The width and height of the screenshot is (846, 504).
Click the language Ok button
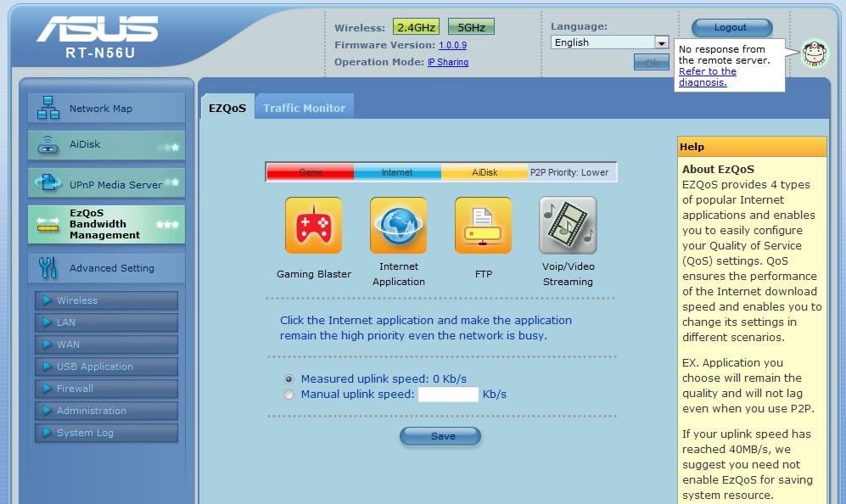click(x=651, y=63)
